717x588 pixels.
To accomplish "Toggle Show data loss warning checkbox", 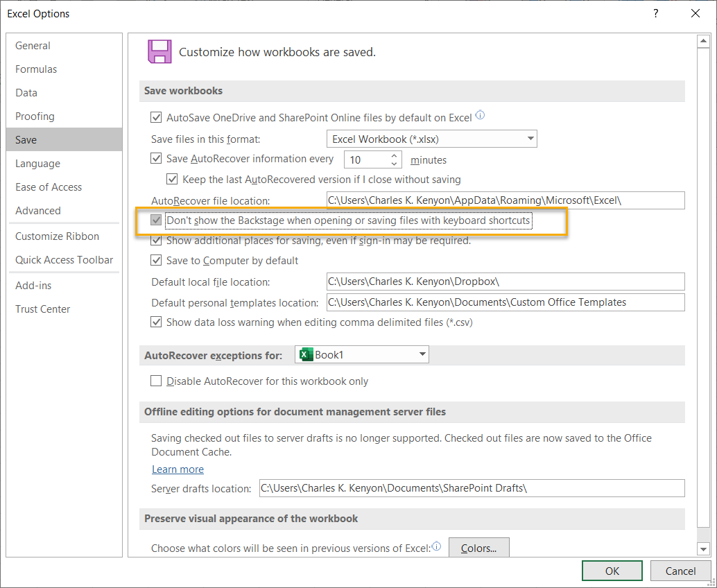I will click(156, 322).
